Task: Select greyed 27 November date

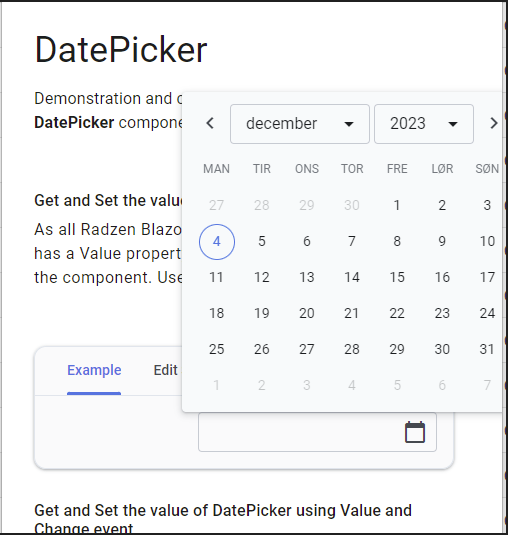Action: coord(217,205)
